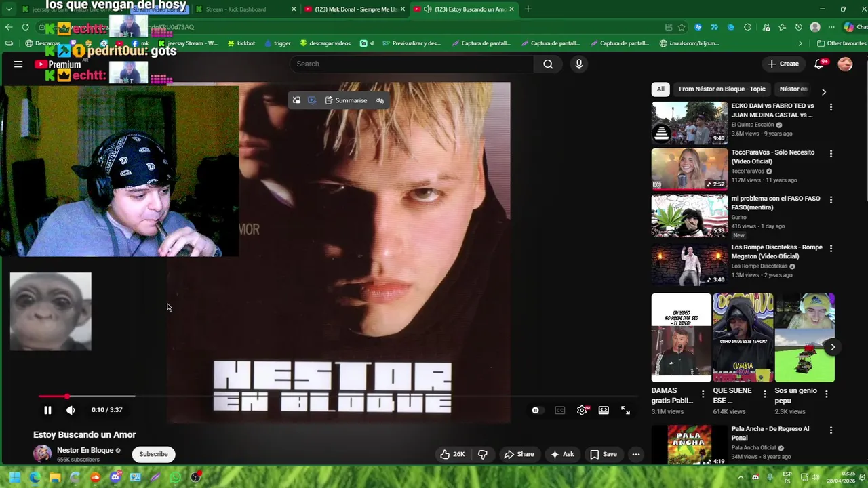Open the more actions ellipsis below video
The height and width of the screenshot is (488, 868).
point(635,454)
